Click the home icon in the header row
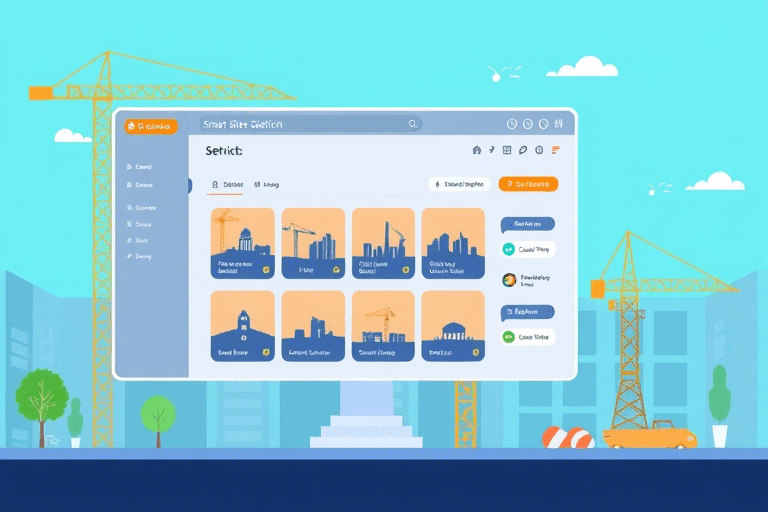The height and width of the screenshot is (512, 768). pyautogui.click(x=476, y=150)
